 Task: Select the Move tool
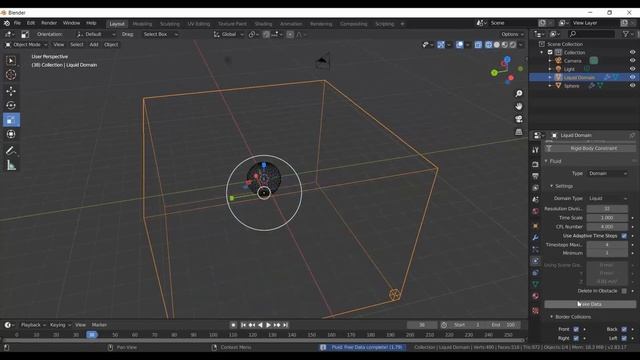click(x=11, y=91)
